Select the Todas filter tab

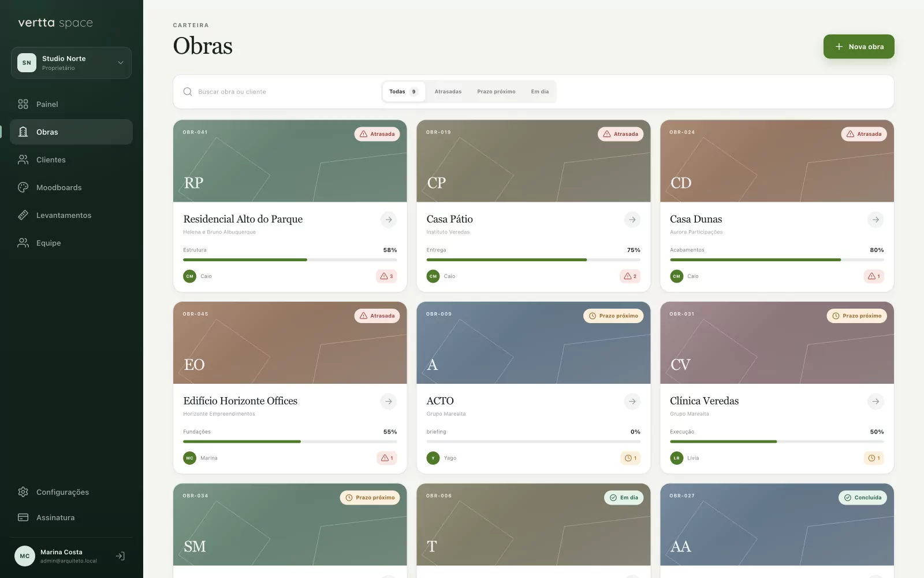(404, 91)
